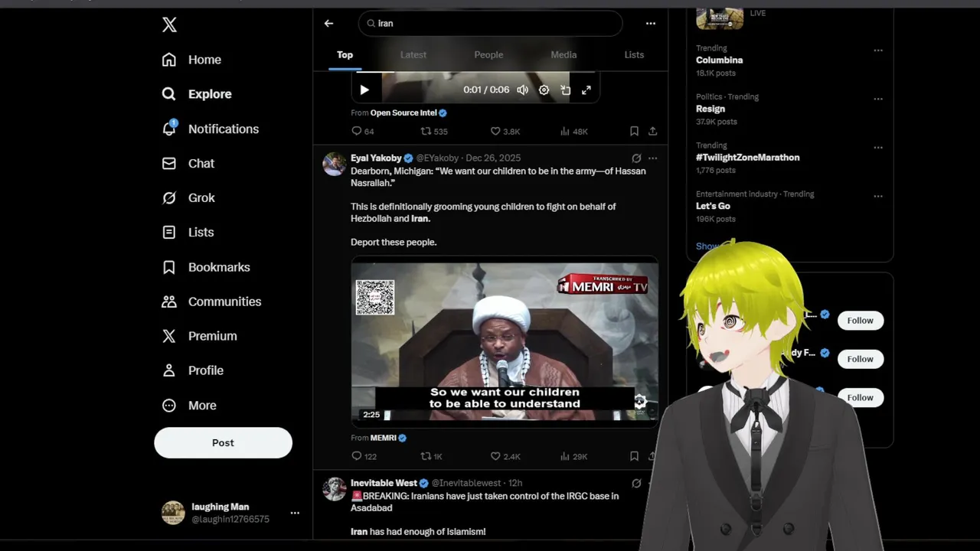Open Home from the sidebar
The height and width of the screenshot is (551, 980).
(x=192, y=60)
